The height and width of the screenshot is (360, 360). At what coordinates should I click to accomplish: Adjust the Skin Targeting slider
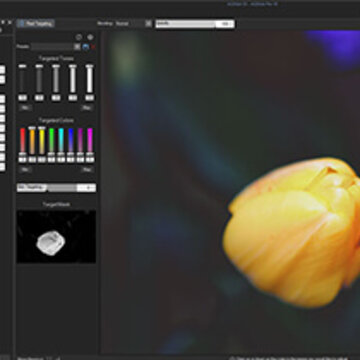pos(56,188)
